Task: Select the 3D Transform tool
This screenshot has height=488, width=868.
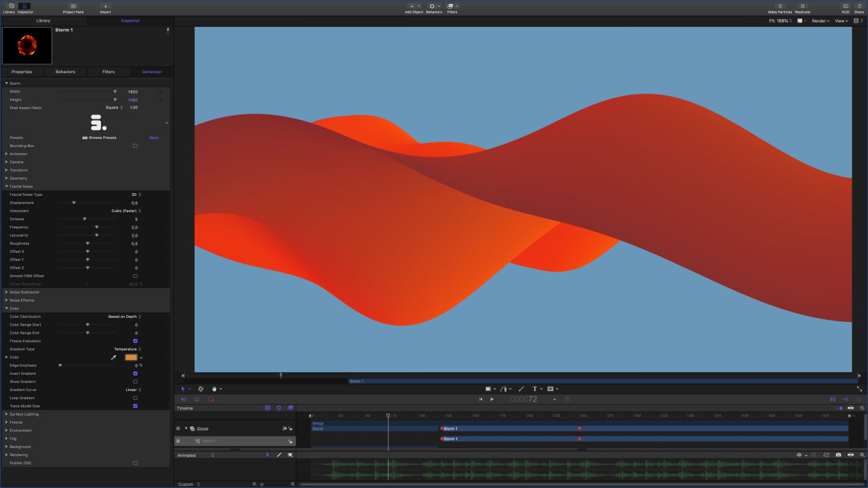Action: coord(201,389)
